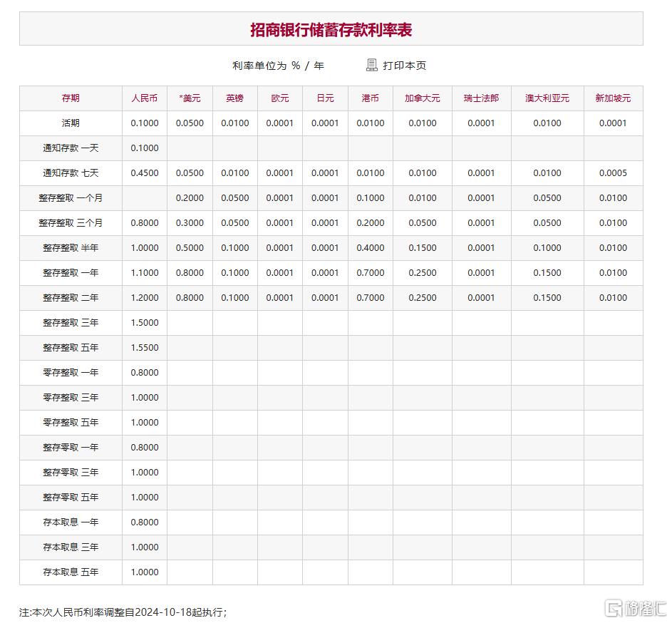Select the 整存整取 一年 row label
Screen dimensions: 672x623
71,272
